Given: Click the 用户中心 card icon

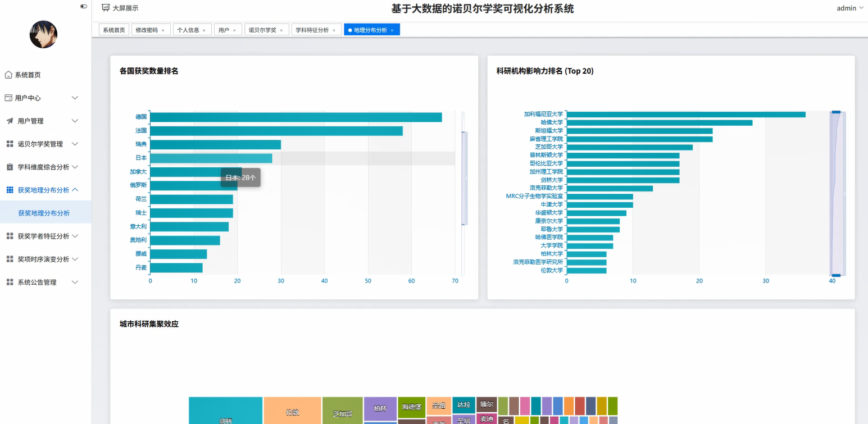Looking at the screenshot, I should coord(8,98).
